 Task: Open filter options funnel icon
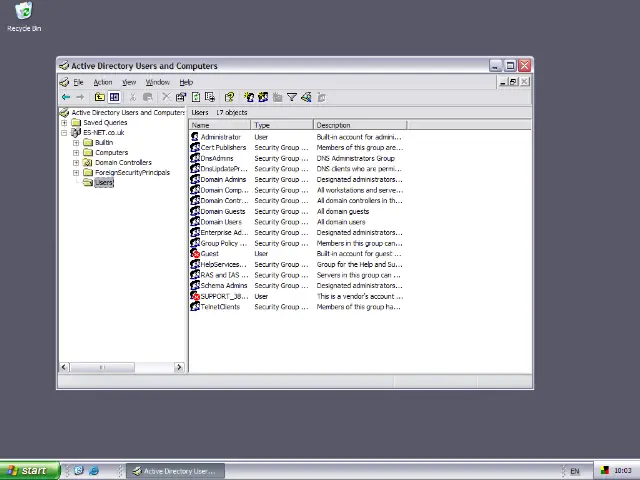click(292, 97)
